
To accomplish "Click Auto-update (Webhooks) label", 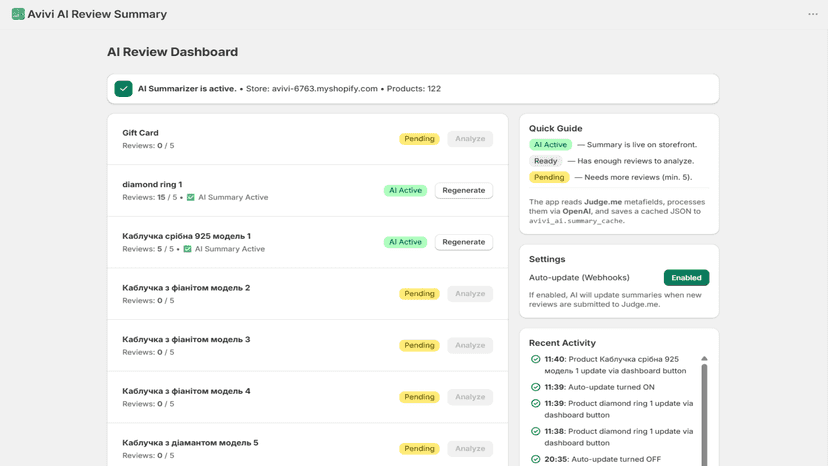I will (579, 278).
